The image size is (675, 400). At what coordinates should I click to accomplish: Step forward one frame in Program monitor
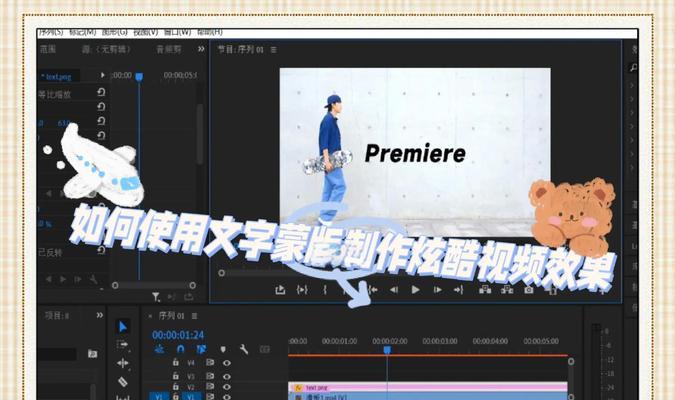pos(437,290)
